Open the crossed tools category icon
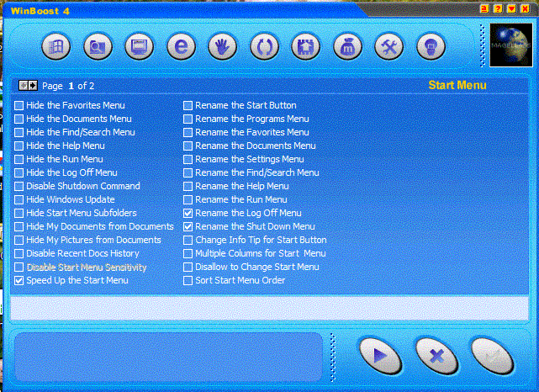Image resolution: width=539 pixels, height=392 pixels. [x=389, y=47]
